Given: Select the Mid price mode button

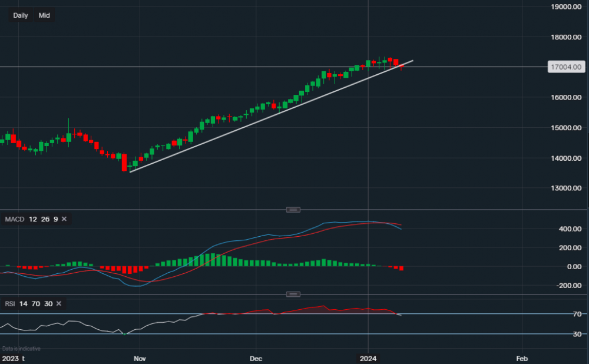Looking at the screenshot, I should point(44,15).
